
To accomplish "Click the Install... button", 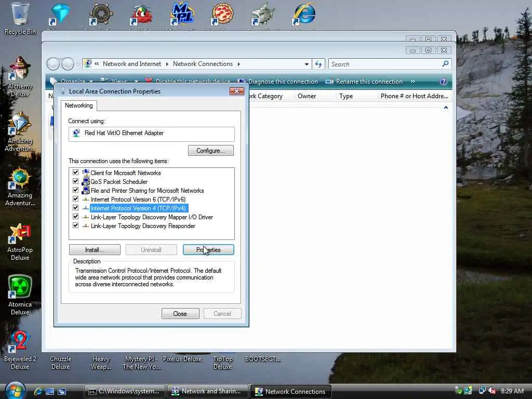I will [95, 250].
